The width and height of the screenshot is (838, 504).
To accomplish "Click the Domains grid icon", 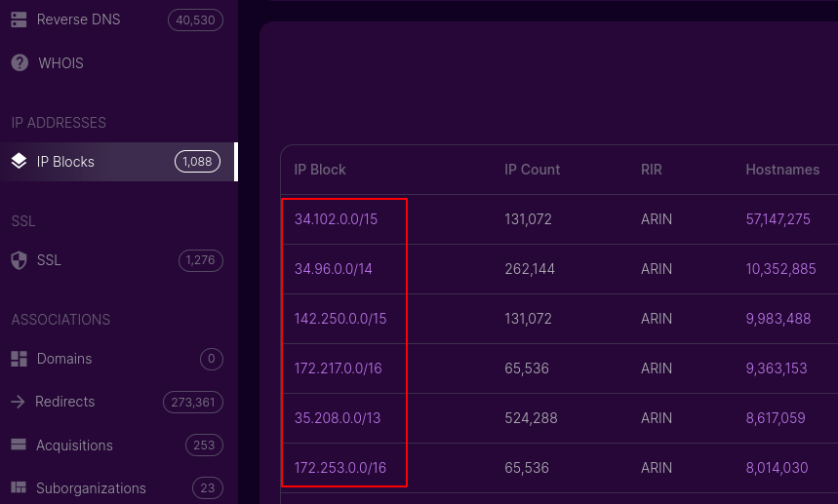I will coord(20,359).
